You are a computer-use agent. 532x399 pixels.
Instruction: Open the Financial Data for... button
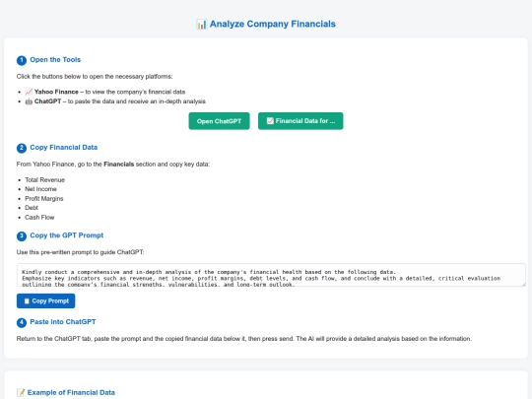[x=300, y=121]
